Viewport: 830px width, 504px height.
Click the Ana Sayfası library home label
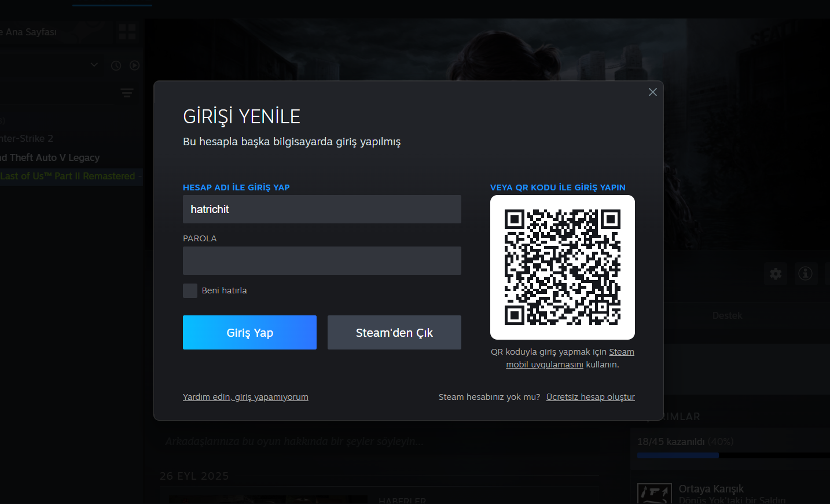31,32
